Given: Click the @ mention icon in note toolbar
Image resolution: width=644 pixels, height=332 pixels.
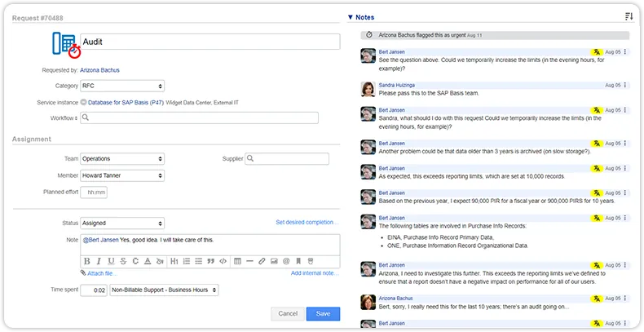Looking at the screenshot, I should (286, 261).
